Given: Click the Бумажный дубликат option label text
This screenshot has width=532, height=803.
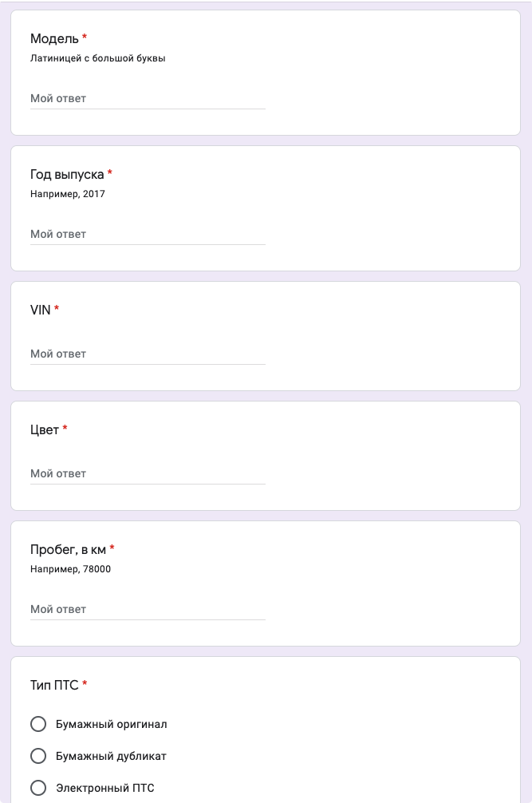Looking at the screenshot, I should point(111,756).
